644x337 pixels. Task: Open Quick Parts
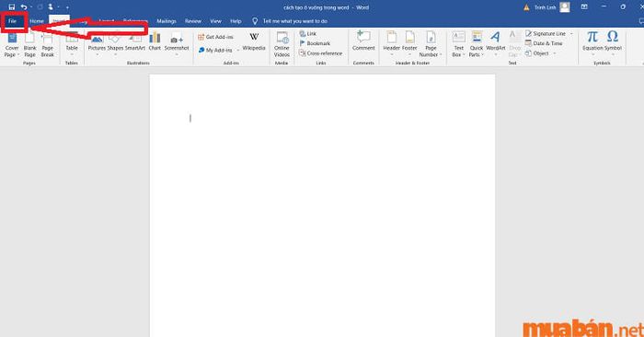pyautogui.click(x=477, y=44)
